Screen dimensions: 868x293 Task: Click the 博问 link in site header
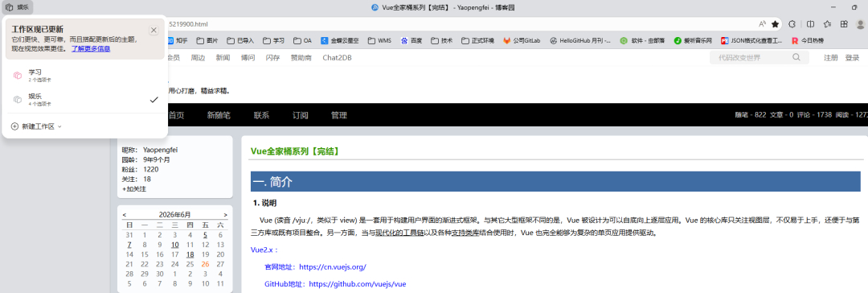tap(248, 58)
